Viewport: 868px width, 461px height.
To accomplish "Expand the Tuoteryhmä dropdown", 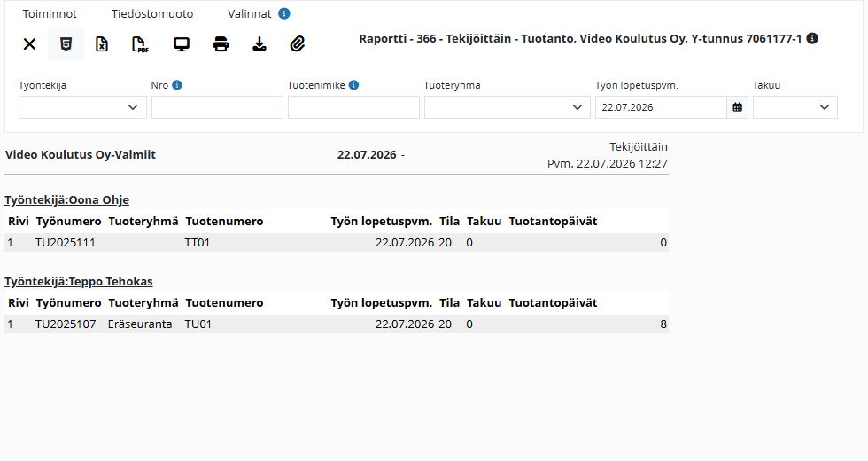I will click(x=507, y=107).
